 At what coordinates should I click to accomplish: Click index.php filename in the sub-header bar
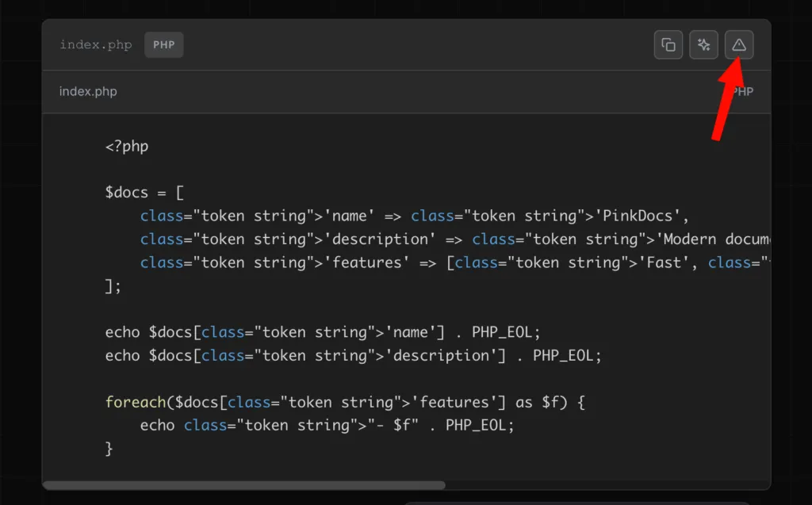(x=88, y=92)
